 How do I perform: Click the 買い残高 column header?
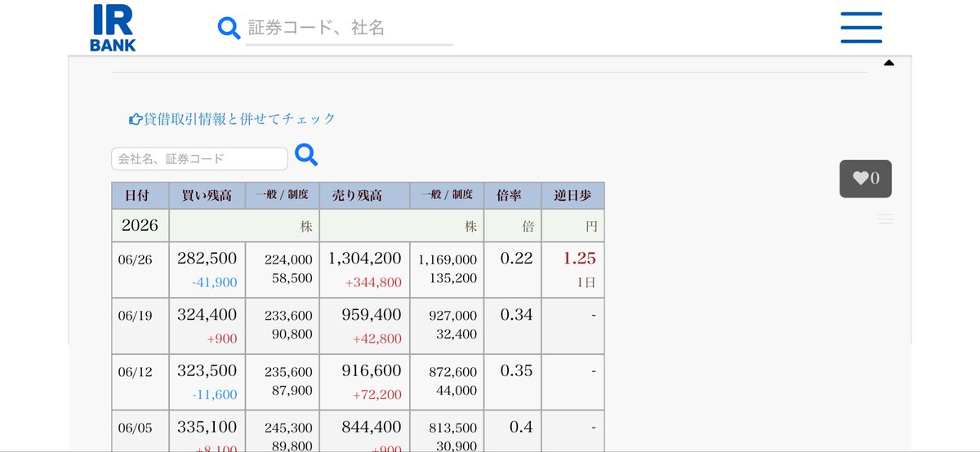[x=207, y=196]
